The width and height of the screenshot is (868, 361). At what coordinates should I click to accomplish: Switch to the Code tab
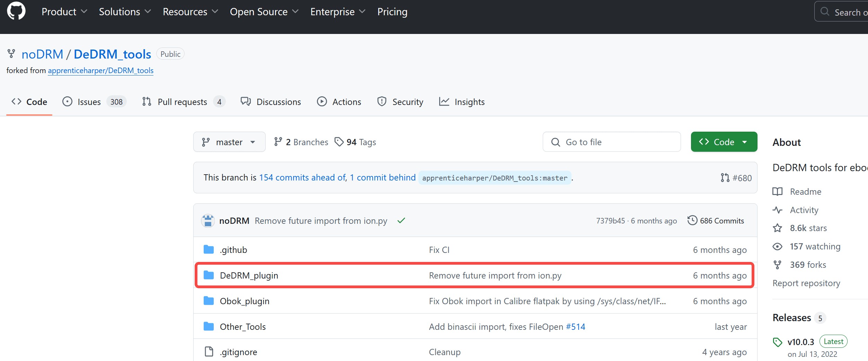pos(29,102)
